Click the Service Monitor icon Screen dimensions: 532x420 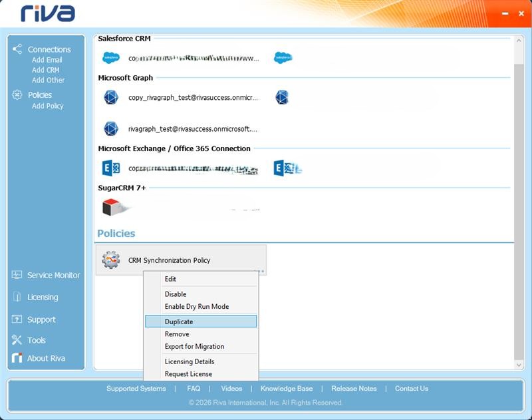(17, 275)
